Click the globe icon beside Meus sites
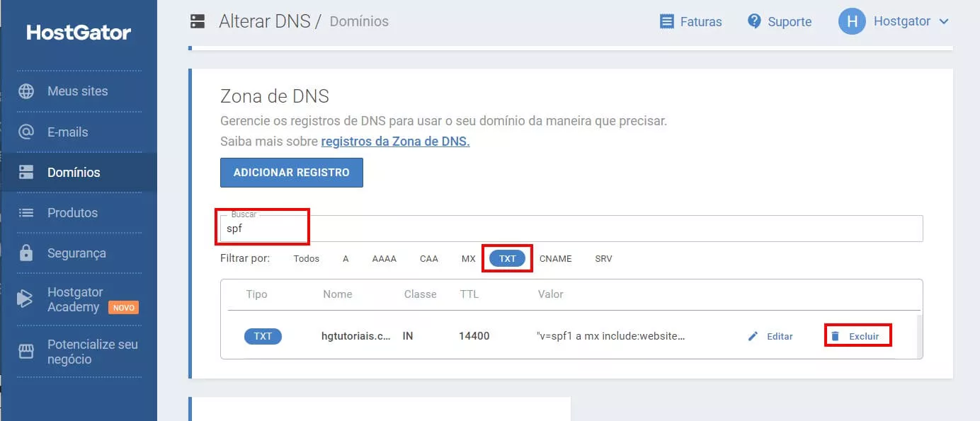This screenshot has width=980, height=421. tap(26, 91)
